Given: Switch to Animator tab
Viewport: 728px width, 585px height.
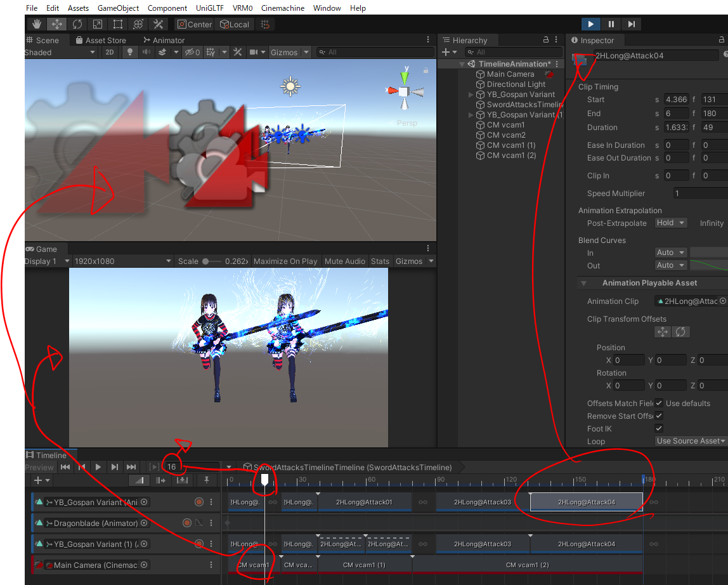Looking at the screenshot, I should point(164,41).
